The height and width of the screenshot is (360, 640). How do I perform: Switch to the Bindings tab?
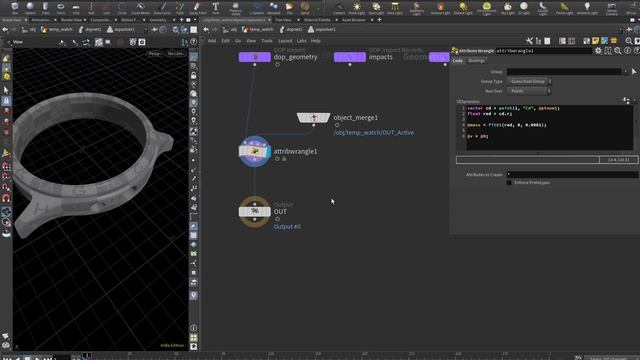pos(476,61)
